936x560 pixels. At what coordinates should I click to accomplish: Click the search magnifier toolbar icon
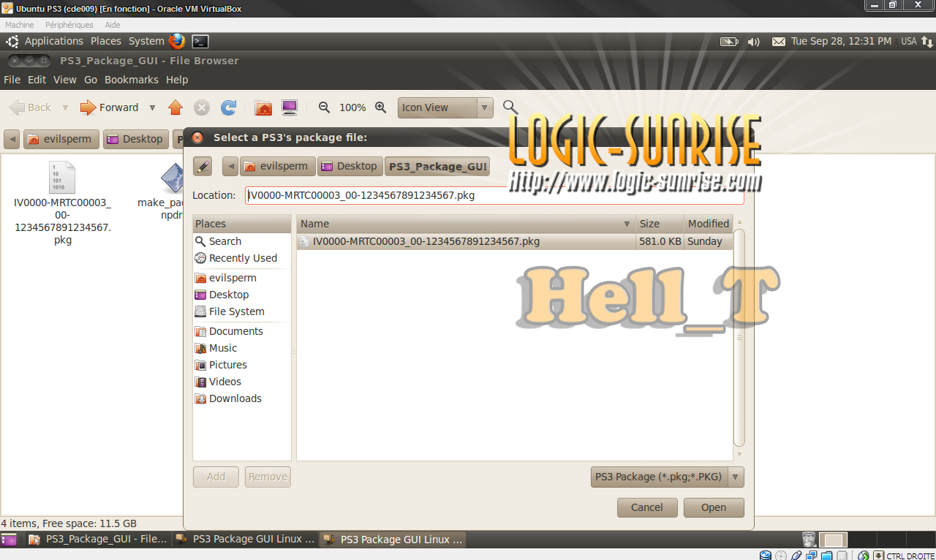coord(510,107)
